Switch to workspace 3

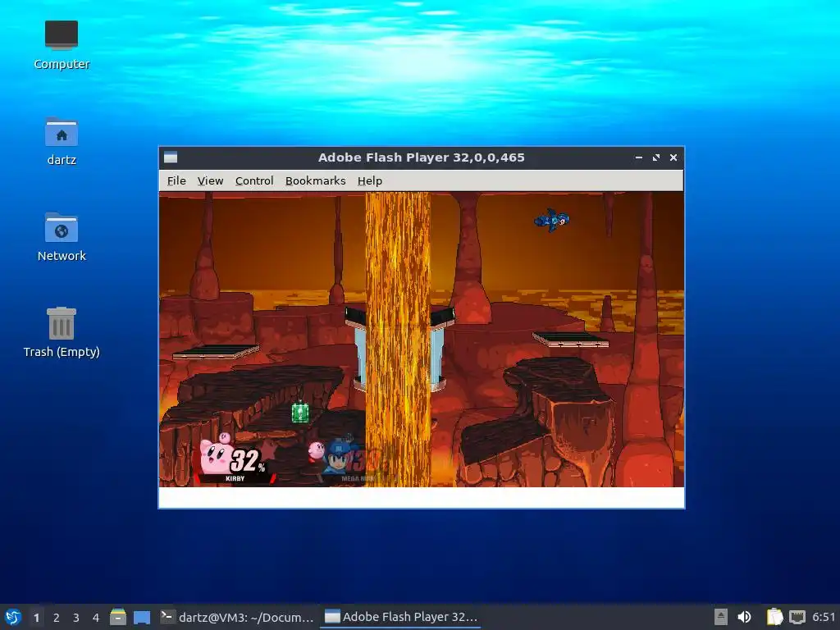coord(76,617)
